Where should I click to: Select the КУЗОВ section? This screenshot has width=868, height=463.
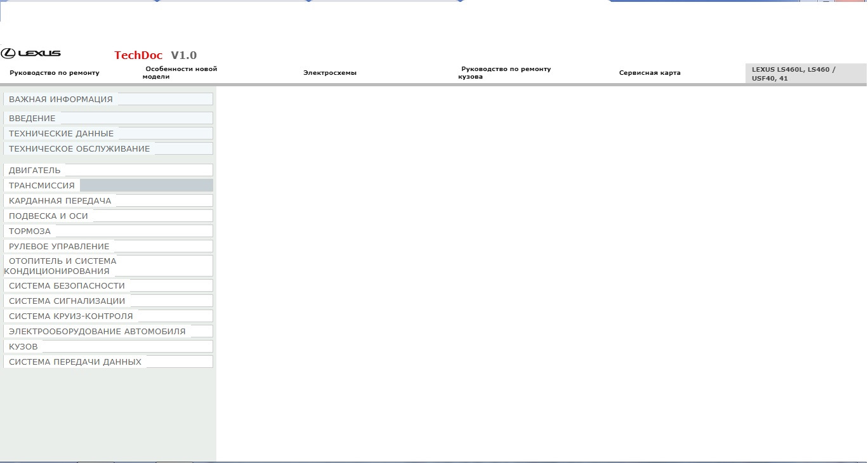pos(108,346)
